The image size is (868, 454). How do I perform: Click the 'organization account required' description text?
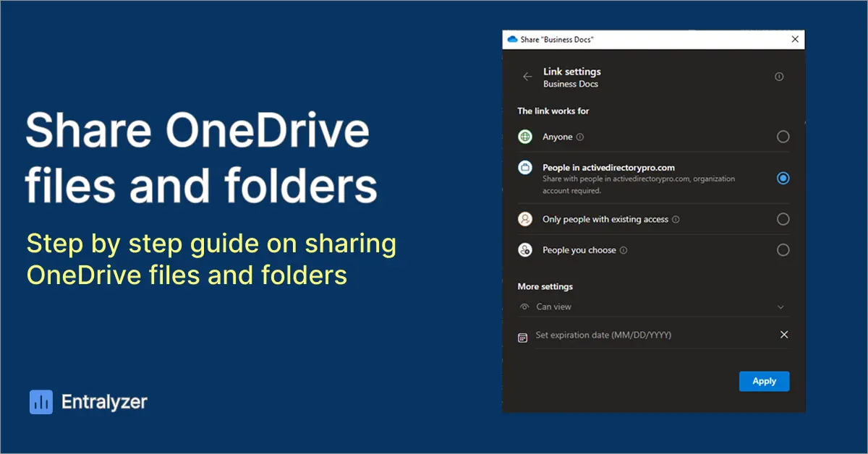(x=639, y=184)
